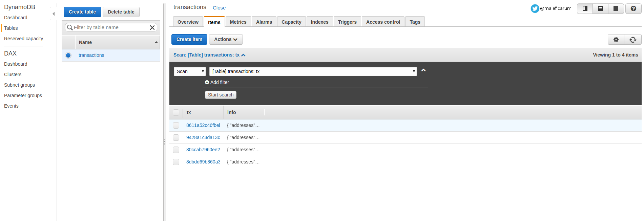Viewport: 644px width, 221px height.
Task: Click the Create item button
Action: pos(189,39)
